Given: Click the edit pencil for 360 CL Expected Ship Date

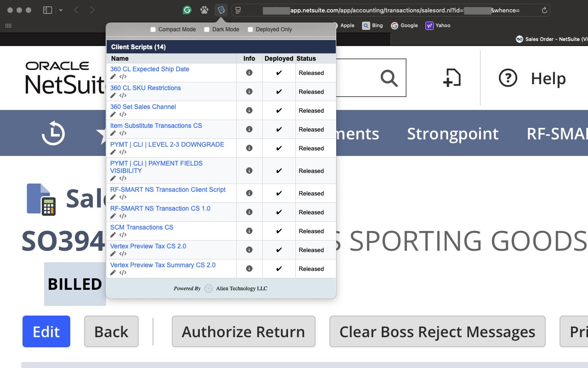Looking at the screenshot, I should pyautogui.click(x=113, y=77).
